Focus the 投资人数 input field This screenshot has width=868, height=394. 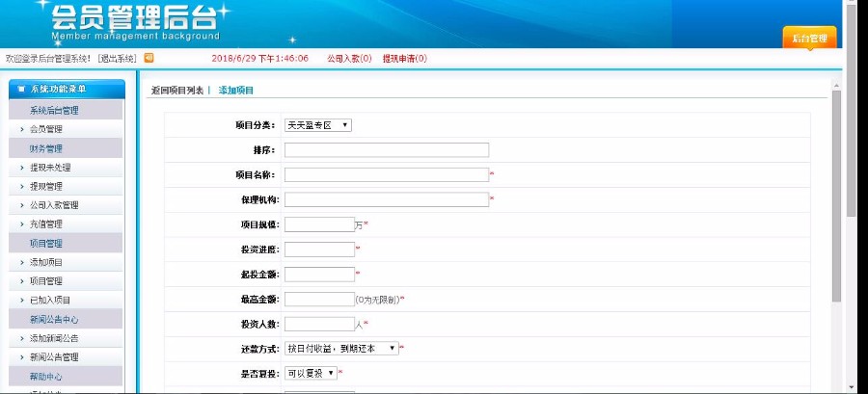click(319, 324)
